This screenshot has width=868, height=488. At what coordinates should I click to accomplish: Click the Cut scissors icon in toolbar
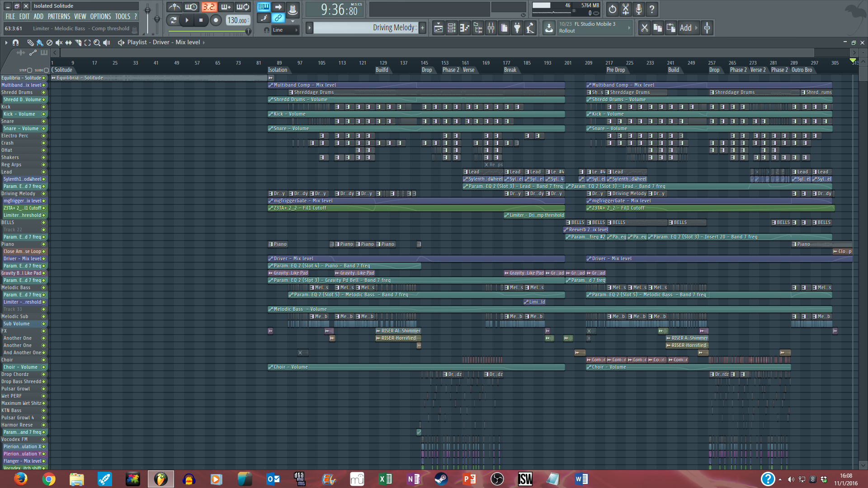(x=644, y=28)
